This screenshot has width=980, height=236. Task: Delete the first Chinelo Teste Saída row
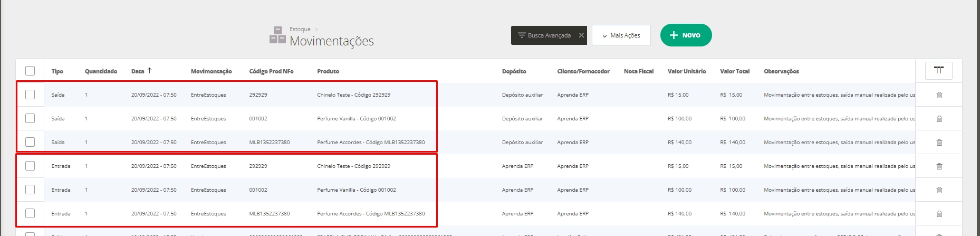939,95
